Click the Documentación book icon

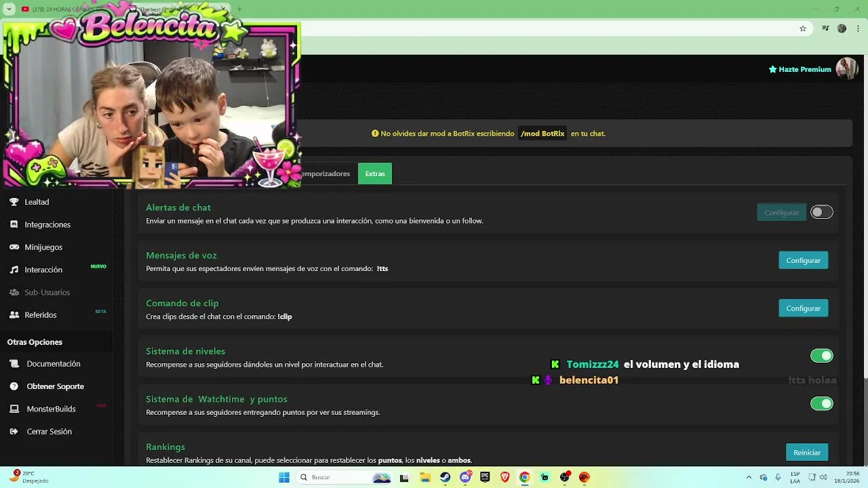[x=14, y=364]
